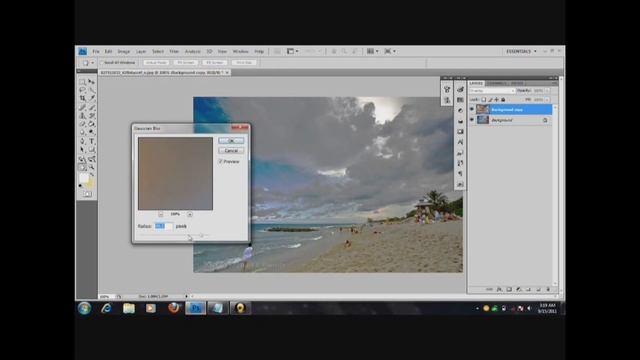Select the Path Selection tool

[x=82, y=150]
